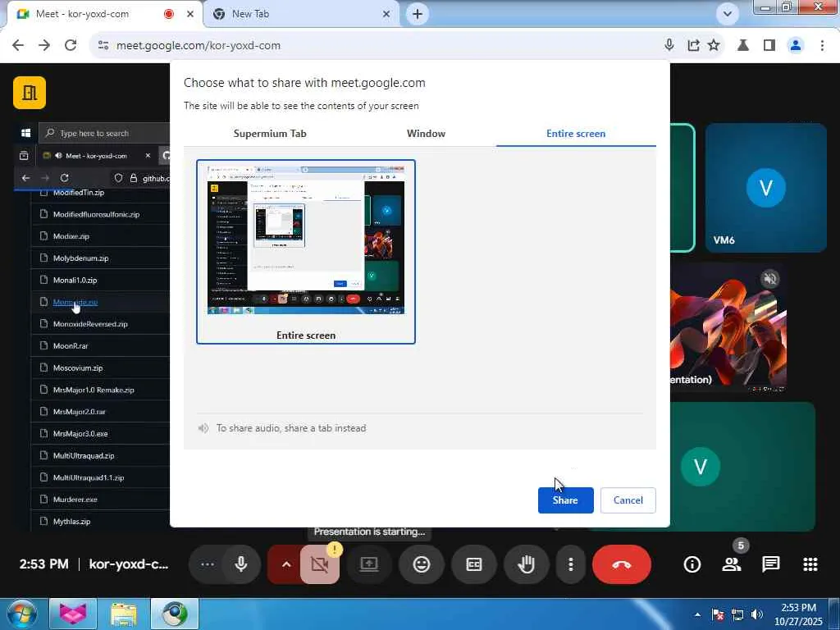Show the participants panel
The width and height of the screenshot is (840, 630).
(x=732, y=564)
